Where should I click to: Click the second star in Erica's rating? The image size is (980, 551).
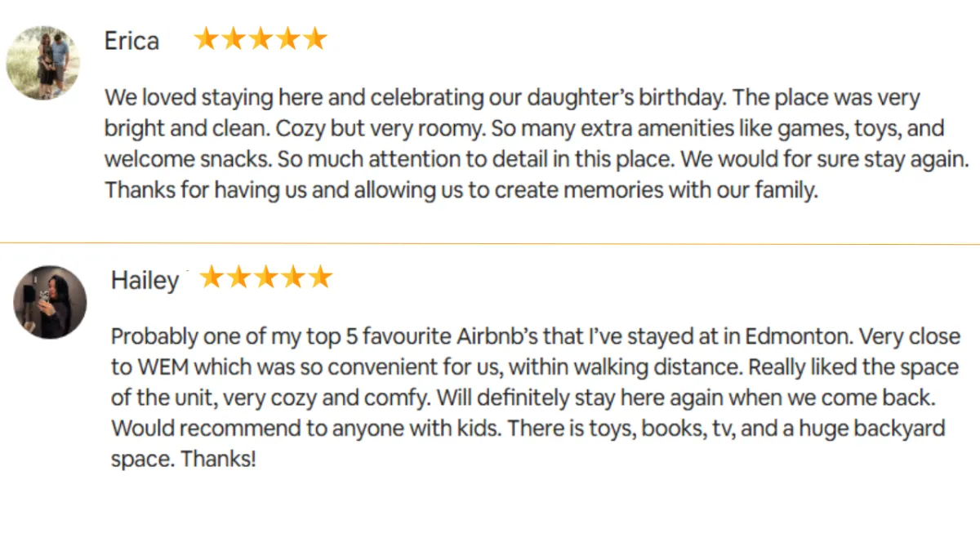[x=234, y=38]
